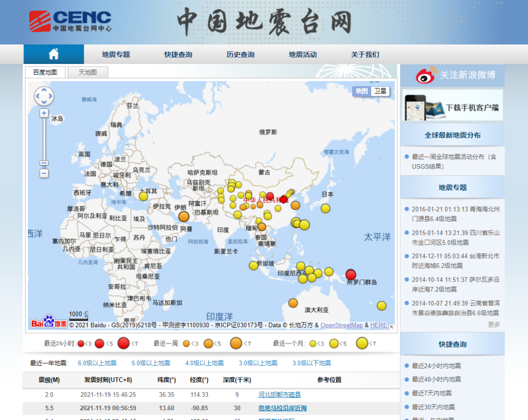Open the HERE link on the map
528x420 pixels.
click(x=378, y=325)
